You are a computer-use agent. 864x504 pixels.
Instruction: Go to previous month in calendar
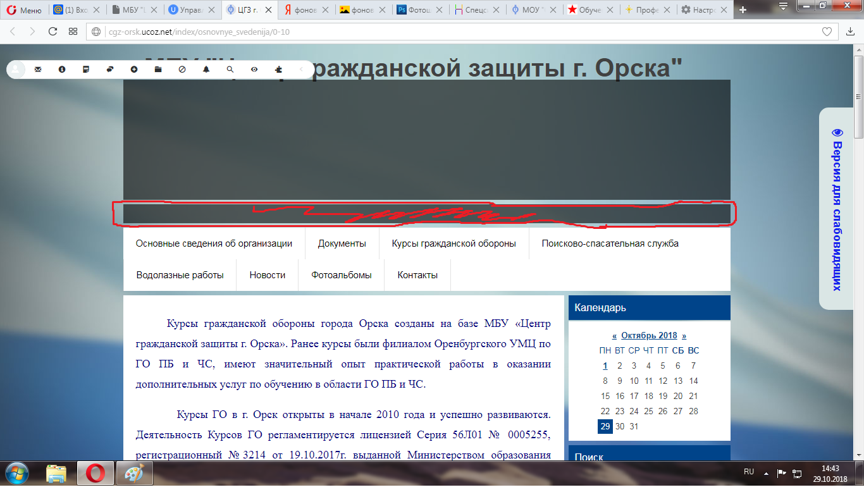(615, 336)
